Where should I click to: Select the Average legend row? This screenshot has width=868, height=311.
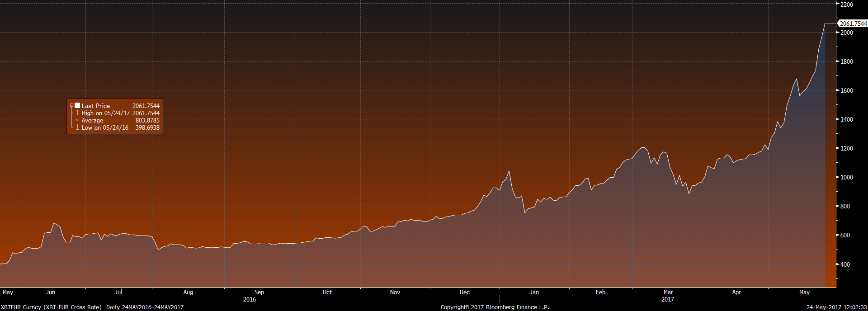(x=92, y=120)
